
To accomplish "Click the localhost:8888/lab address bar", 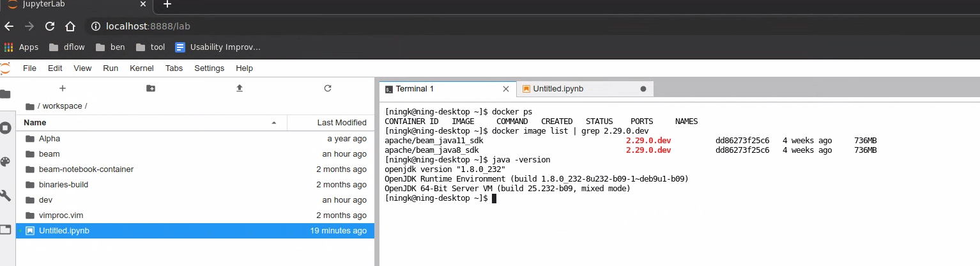I will [148, 26].
